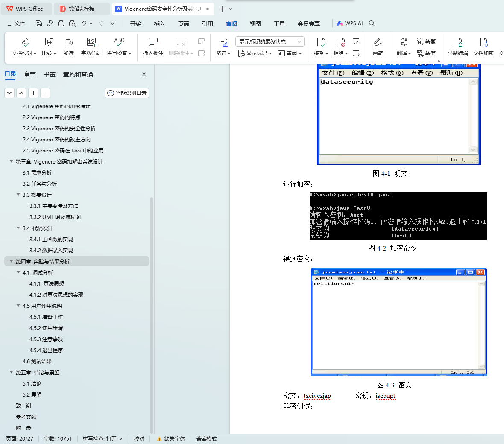Collapse 第三章 Vigenere 密码加解密系统设计

click(x=11, y=162)
